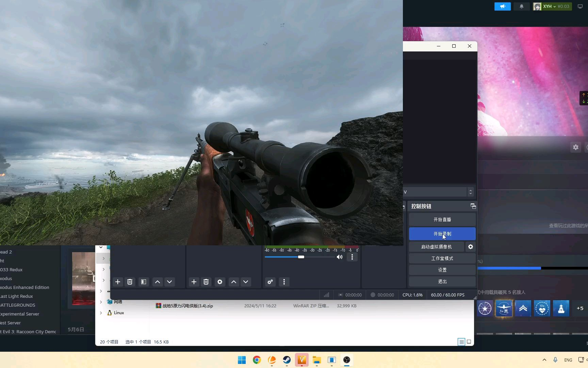Screen dimensions: 588x368
Task: Click the star achievement badge in Steam
Action: 485,308
